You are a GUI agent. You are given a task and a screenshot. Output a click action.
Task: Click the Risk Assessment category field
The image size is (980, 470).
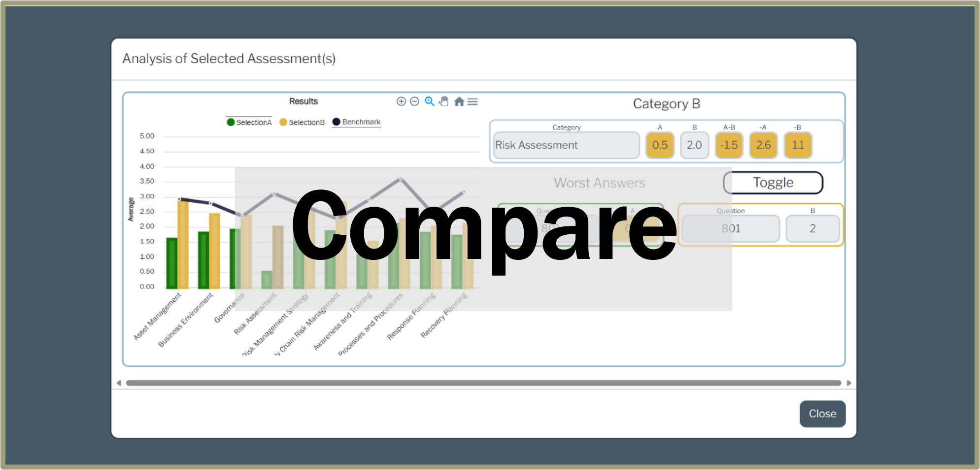[x=566, y=145]
